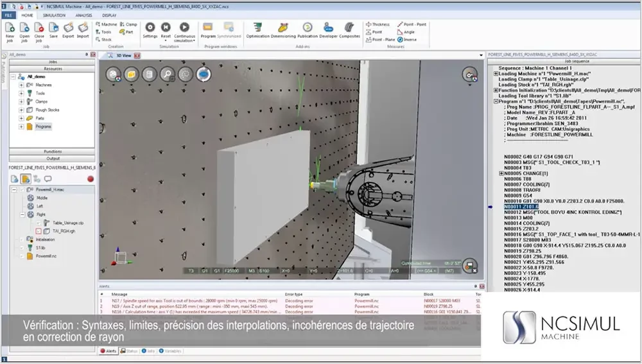Image resolution: width=642 pixels, height=364 pixels.
Task: Select Point - Plane measure tool
Action: 380,40
